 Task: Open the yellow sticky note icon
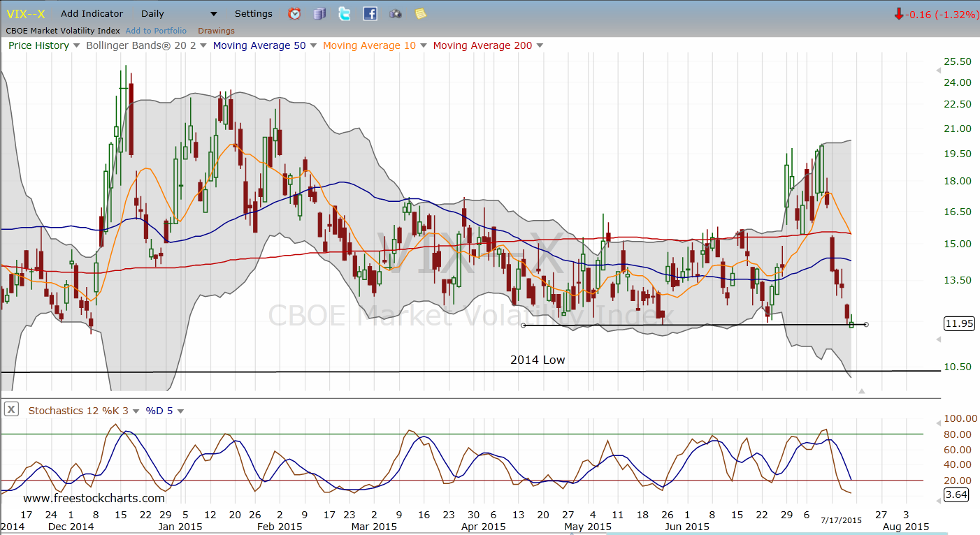click(x=420, y=14)
